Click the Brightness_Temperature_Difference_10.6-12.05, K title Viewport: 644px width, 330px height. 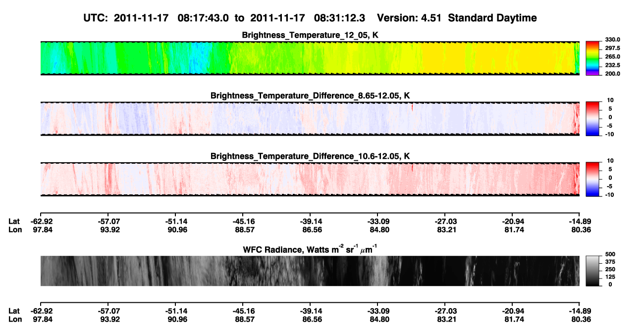pos(310,156)
